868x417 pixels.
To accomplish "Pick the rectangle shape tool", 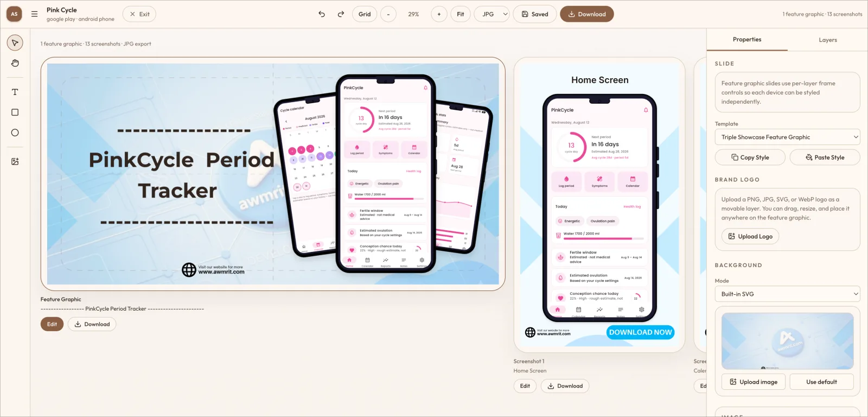I will point(15,112).
